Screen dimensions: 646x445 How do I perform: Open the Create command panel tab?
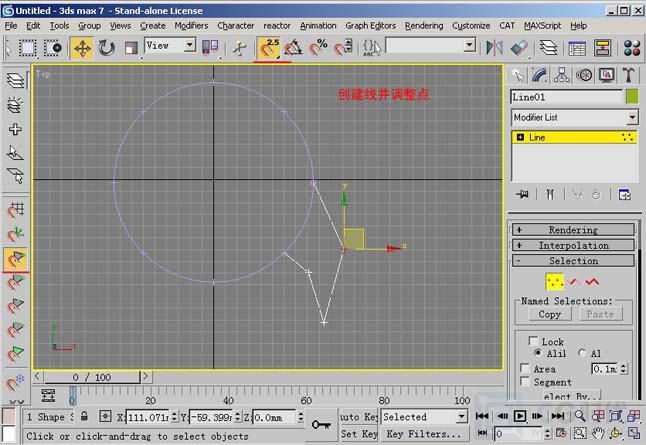[518, 75]
